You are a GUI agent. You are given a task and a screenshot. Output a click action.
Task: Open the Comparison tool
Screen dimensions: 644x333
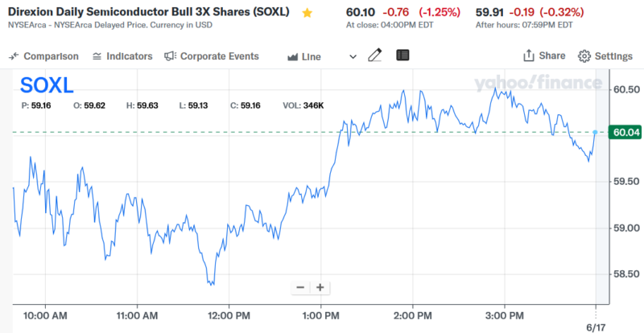pyautogui.click(x=43, y=56)
